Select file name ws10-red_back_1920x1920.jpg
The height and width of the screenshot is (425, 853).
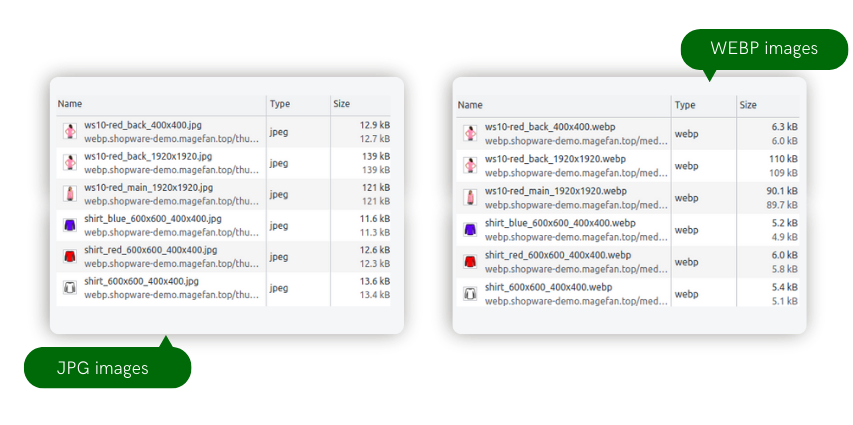[x=148, y=157]
